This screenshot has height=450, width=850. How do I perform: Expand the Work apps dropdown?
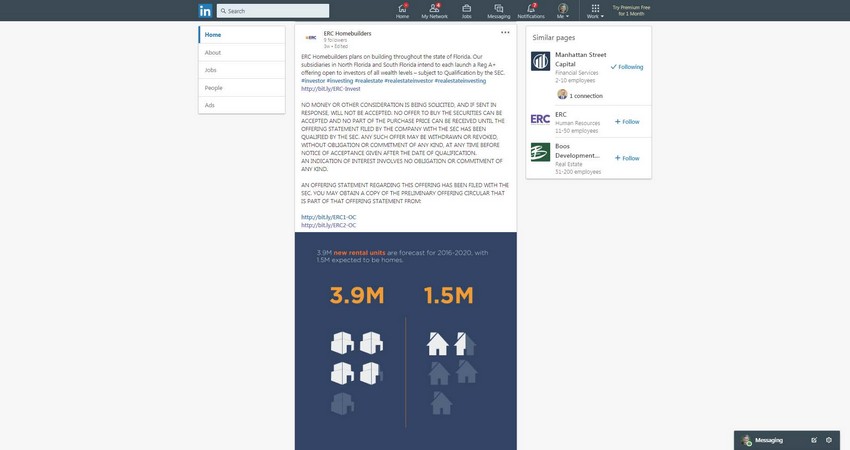point(595,11)
